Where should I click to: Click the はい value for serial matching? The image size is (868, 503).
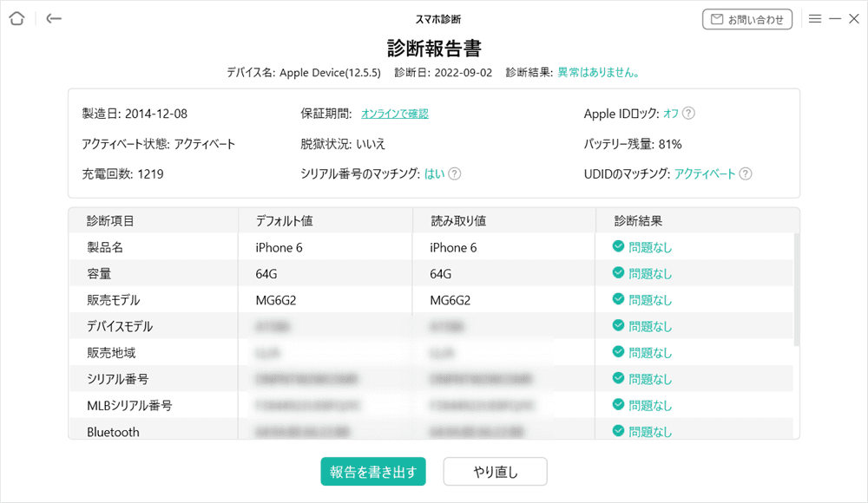[435, 173]
